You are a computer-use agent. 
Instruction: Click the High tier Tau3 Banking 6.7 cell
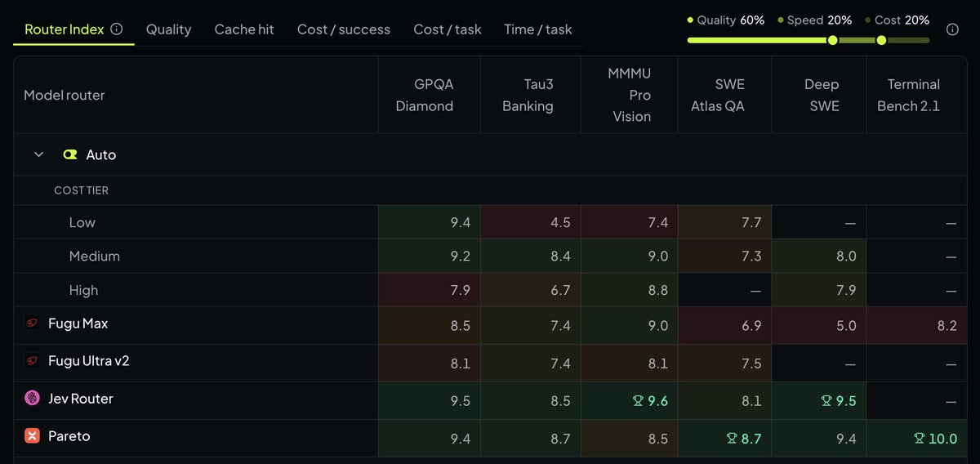pyautogui.click(x=531, y=290)
